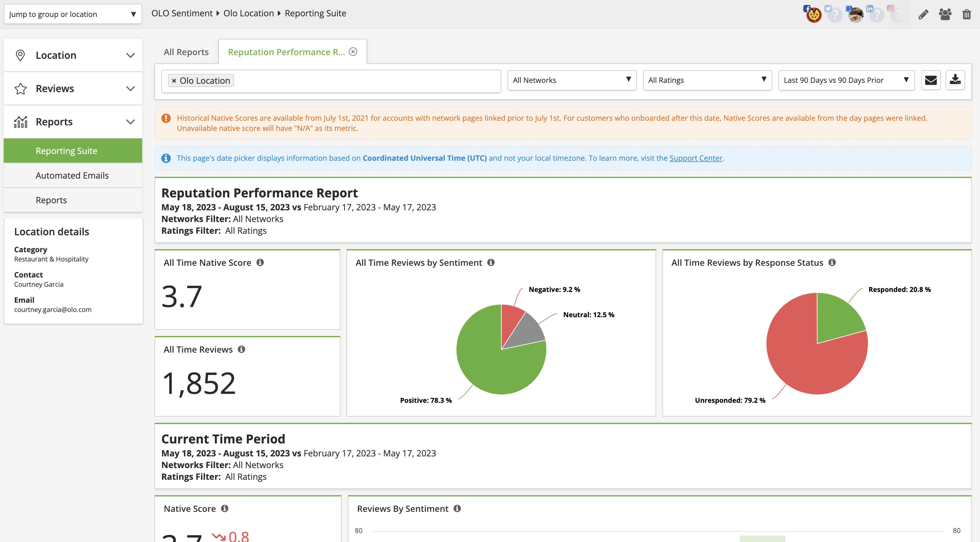980x542 pixels.
Task: Open the unlinked Twitter profile icon
Action: click(834, 14)
